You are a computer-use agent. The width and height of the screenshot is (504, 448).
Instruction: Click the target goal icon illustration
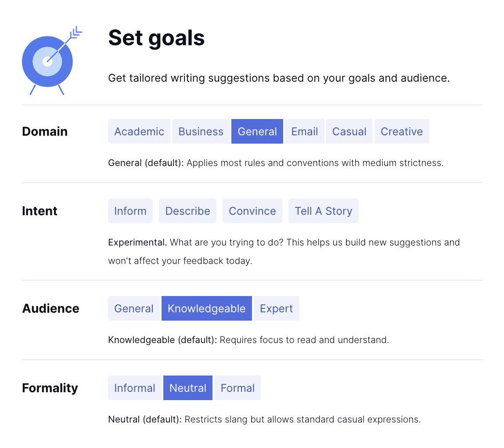[x=49, y=61]
